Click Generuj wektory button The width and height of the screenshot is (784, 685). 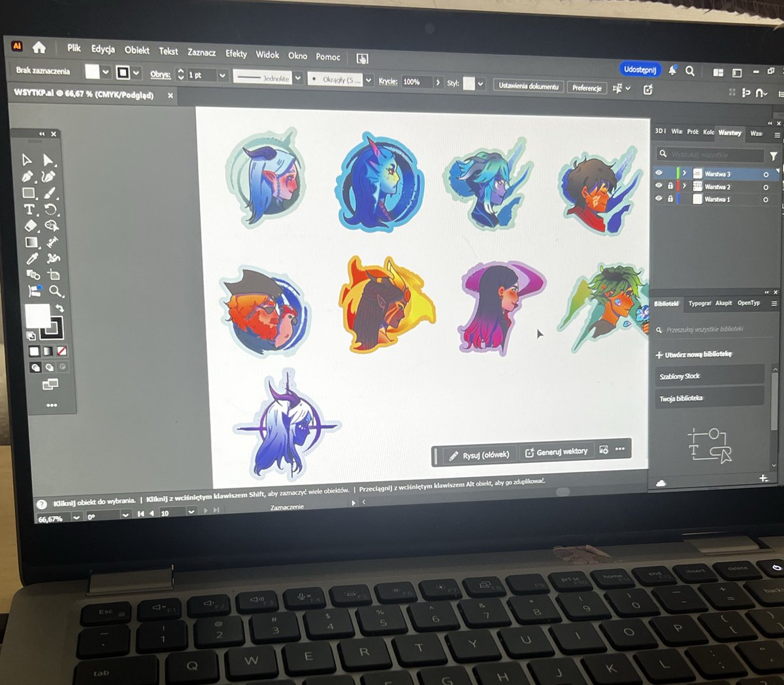point(557,452)
